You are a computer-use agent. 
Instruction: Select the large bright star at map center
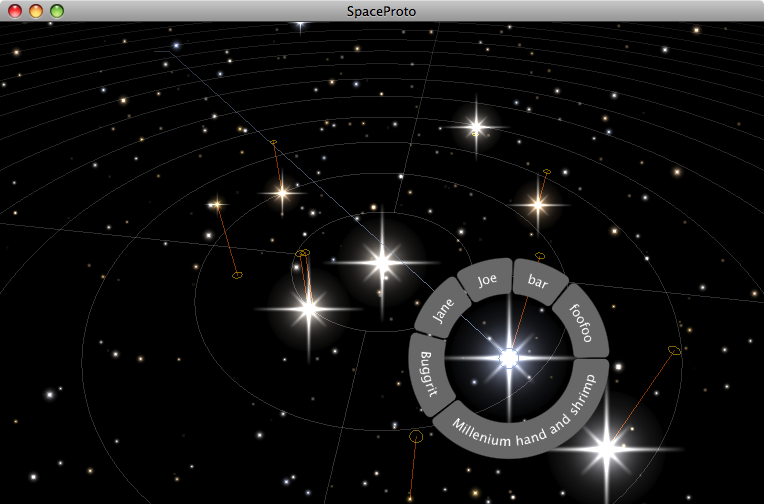(383, 263)
